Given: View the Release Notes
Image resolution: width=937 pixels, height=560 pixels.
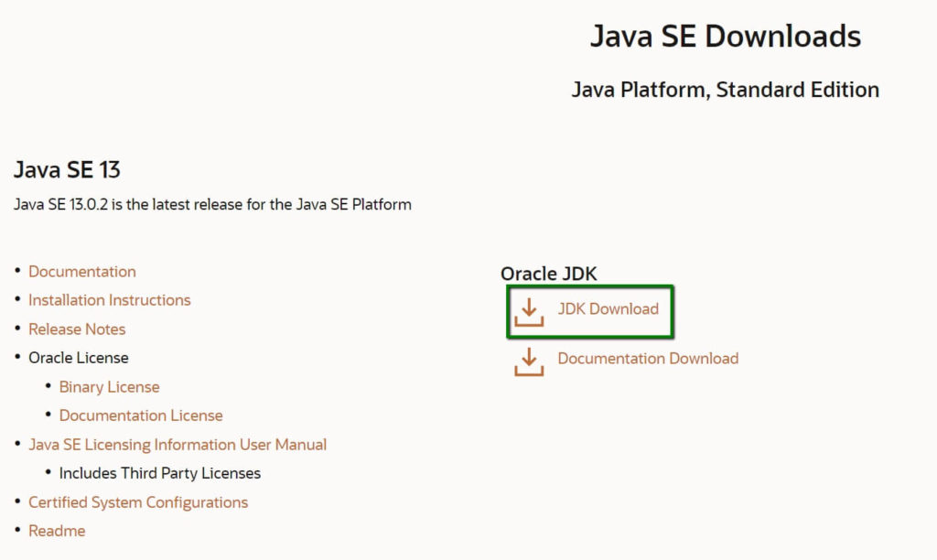Looking at the screenshot, I should 77,328.
